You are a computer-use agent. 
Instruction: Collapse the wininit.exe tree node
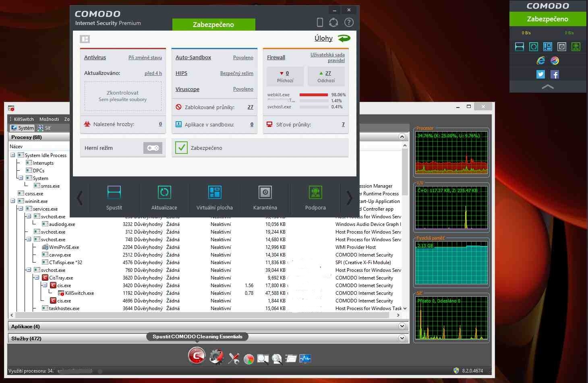click(x=12, y=201)
